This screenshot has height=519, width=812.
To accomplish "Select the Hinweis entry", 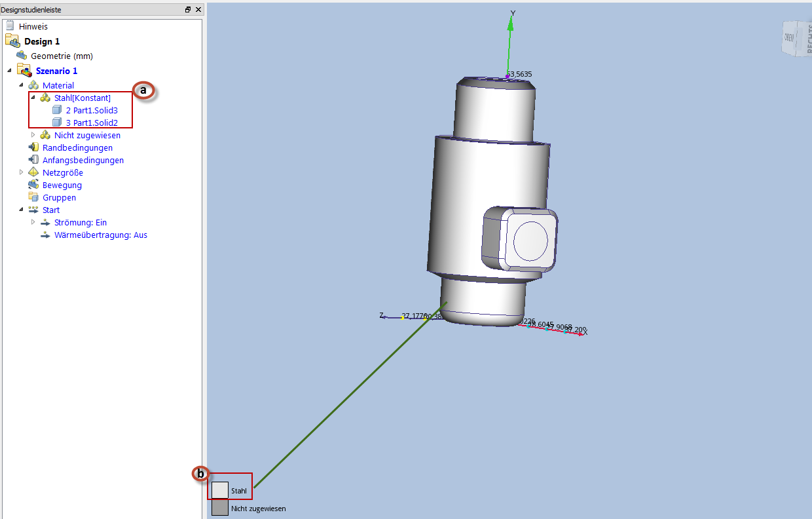I will coord(33,27).
